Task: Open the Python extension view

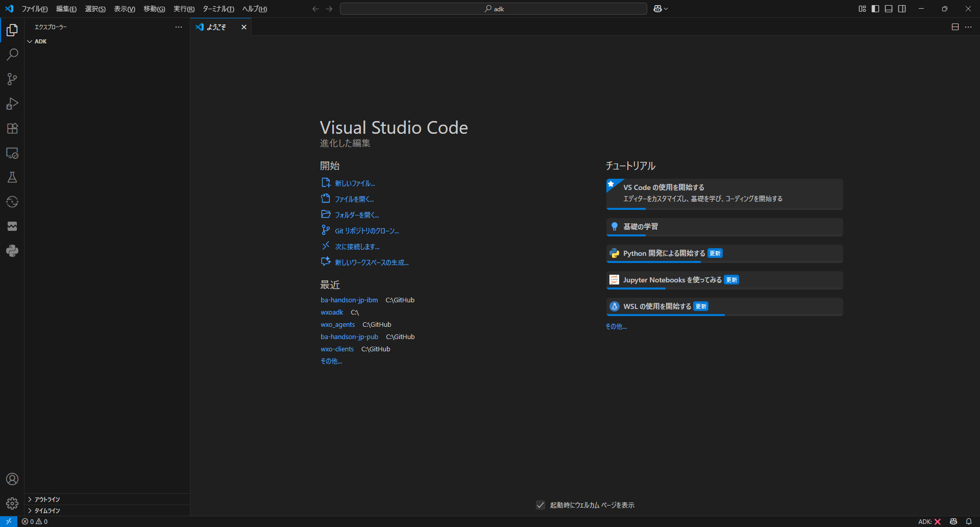Action: (12, 251)
